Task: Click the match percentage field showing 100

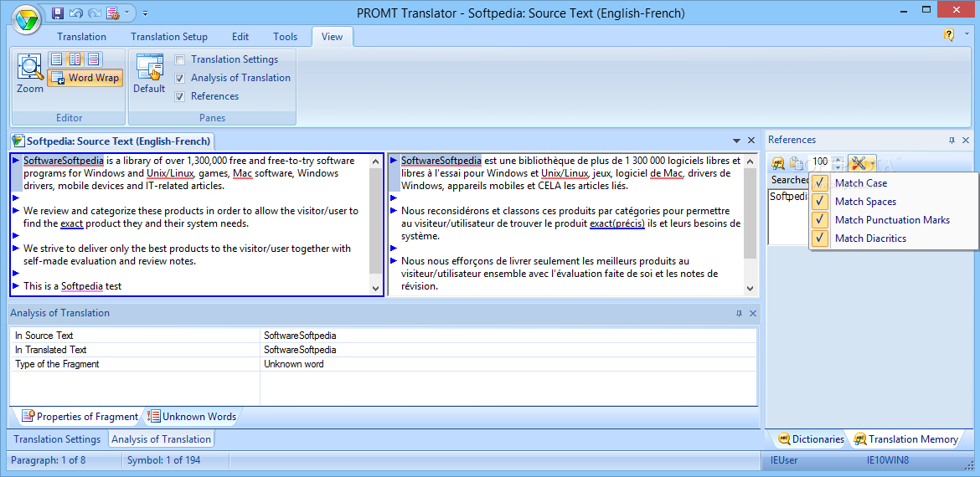Action: (821, 162)
